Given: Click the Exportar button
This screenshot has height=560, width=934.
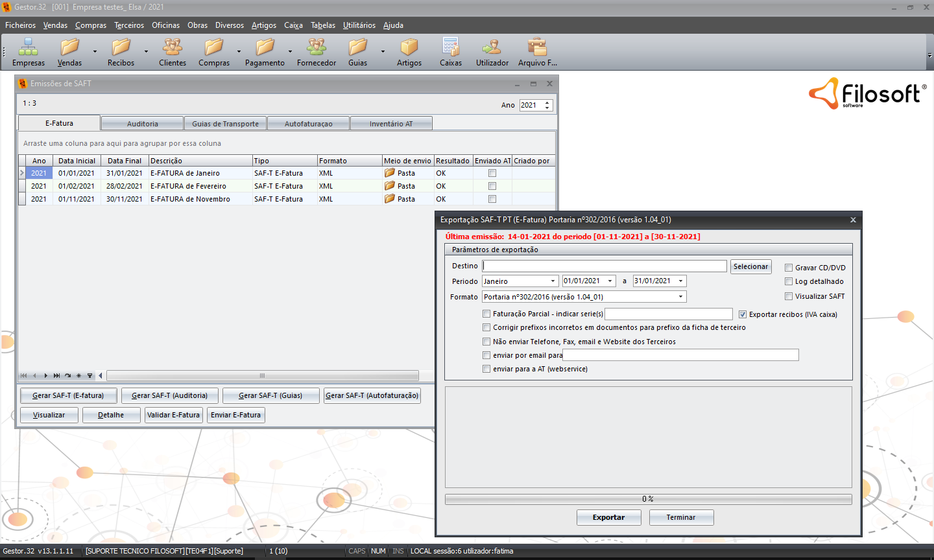Looking at the screenshot, I should click(608, 517).
